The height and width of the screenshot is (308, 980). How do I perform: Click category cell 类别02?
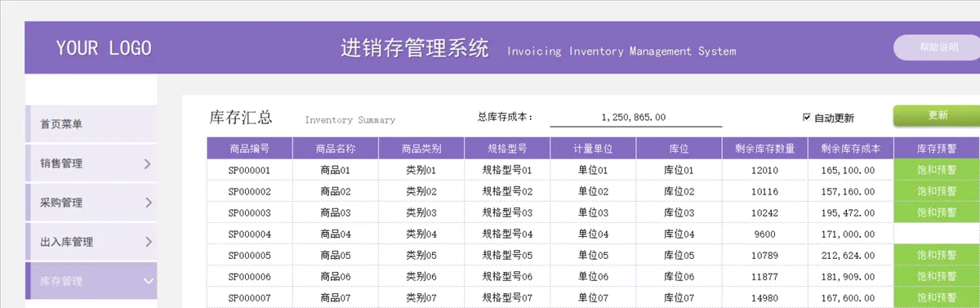[421, 191]
